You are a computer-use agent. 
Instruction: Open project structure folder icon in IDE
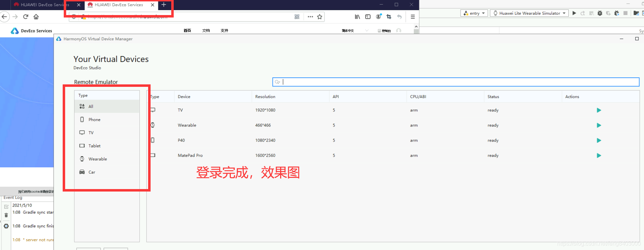[636, 13]
